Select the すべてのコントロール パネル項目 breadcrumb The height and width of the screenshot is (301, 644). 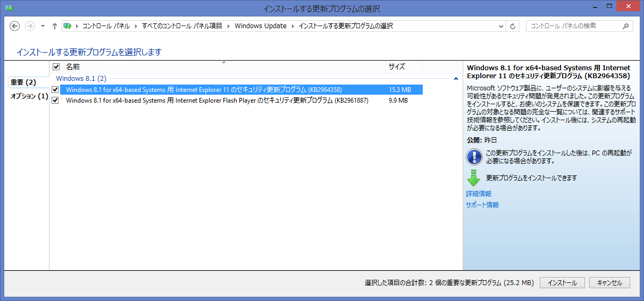[182, 26]
